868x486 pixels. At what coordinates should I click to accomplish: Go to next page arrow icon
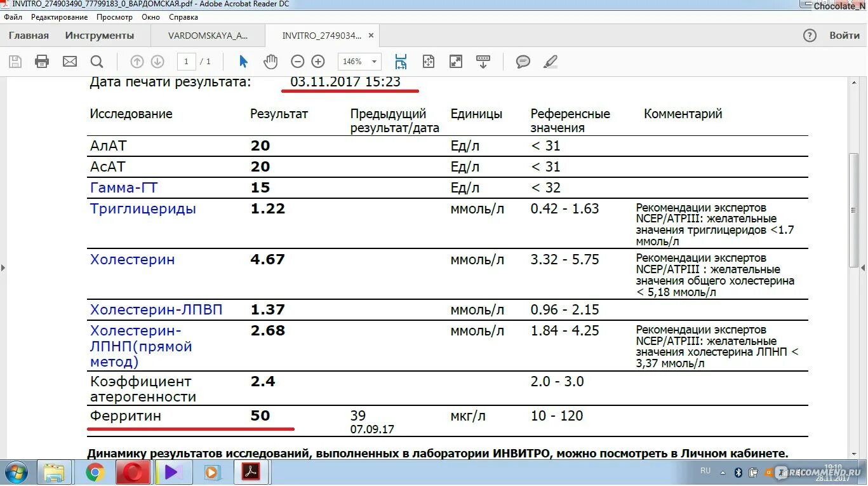pyautogui.click(x=157, y=62)
